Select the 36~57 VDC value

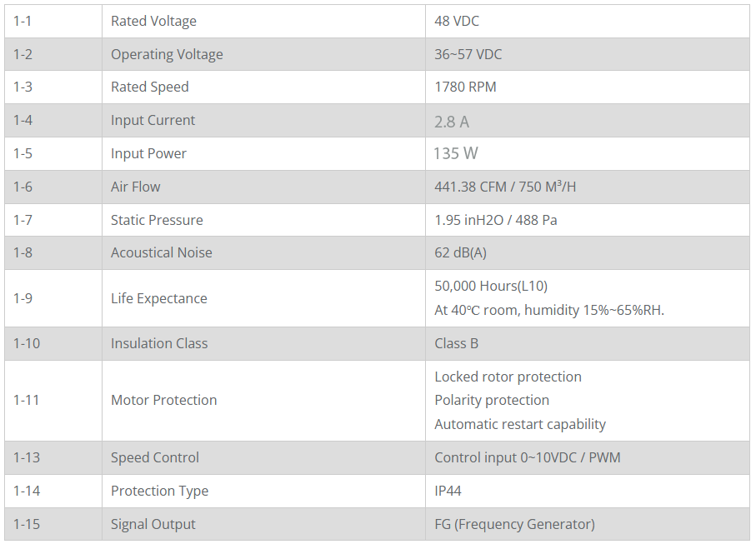[468, 54]
